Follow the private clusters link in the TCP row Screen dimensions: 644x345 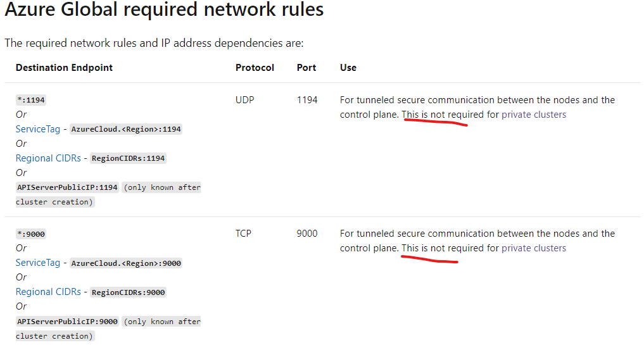(534, 248)
